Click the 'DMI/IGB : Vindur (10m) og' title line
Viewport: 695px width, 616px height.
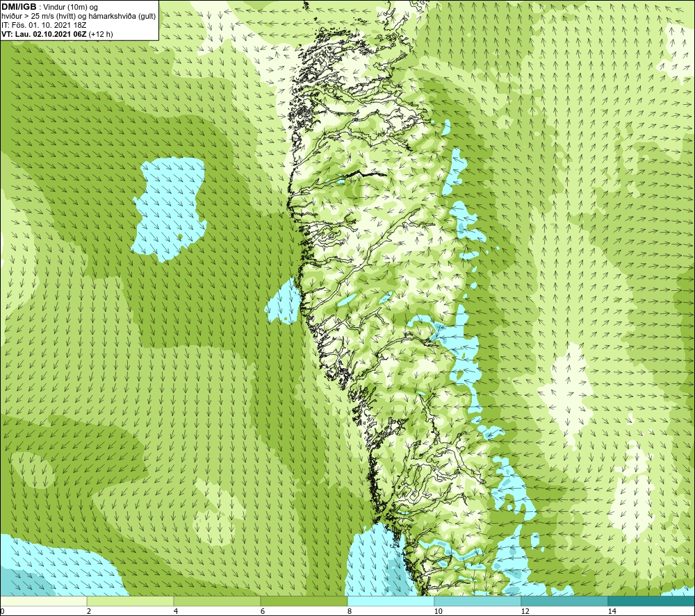click(x=49, y=7)
